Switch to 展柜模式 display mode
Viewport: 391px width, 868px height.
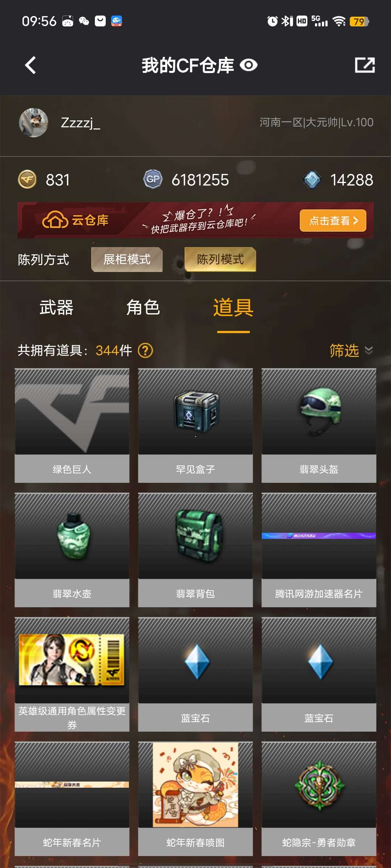[127, 259]
